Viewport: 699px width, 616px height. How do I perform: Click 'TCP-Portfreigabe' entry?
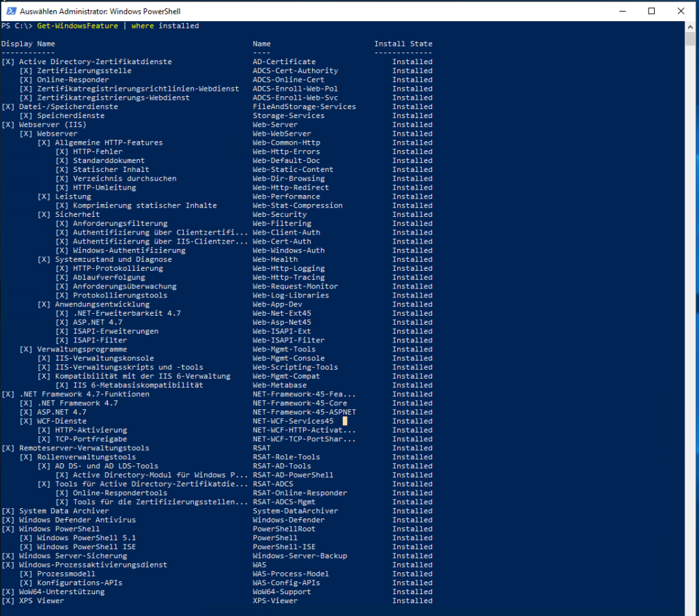coord(91,439)
